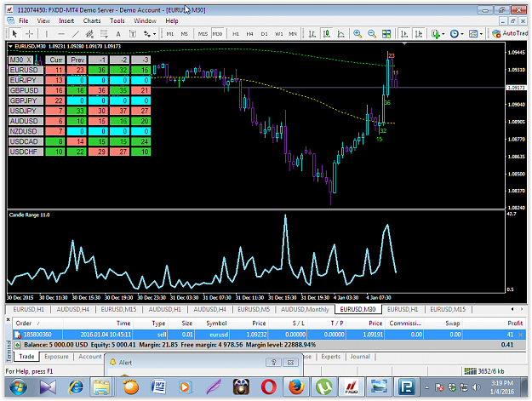The width and height of the screenshot is (532, 401).
Task: Switch chart to H4 timeframe
Action: [249, 33]
